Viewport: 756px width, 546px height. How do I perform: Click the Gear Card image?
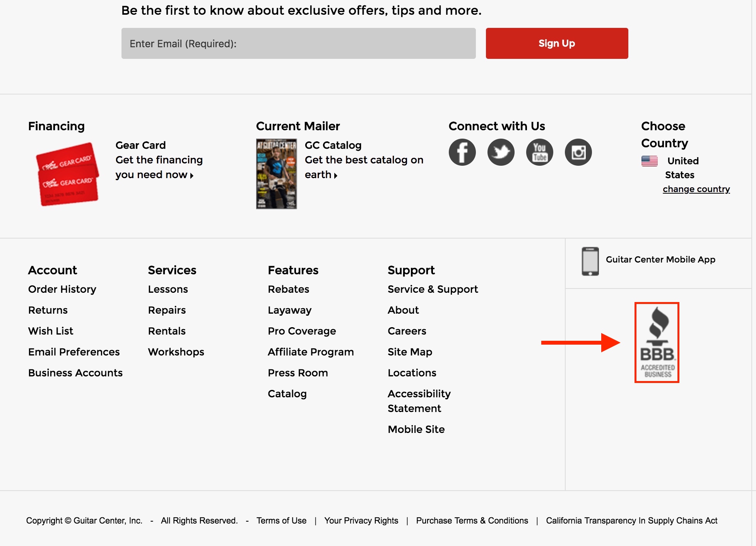click(x=67, y=174)
